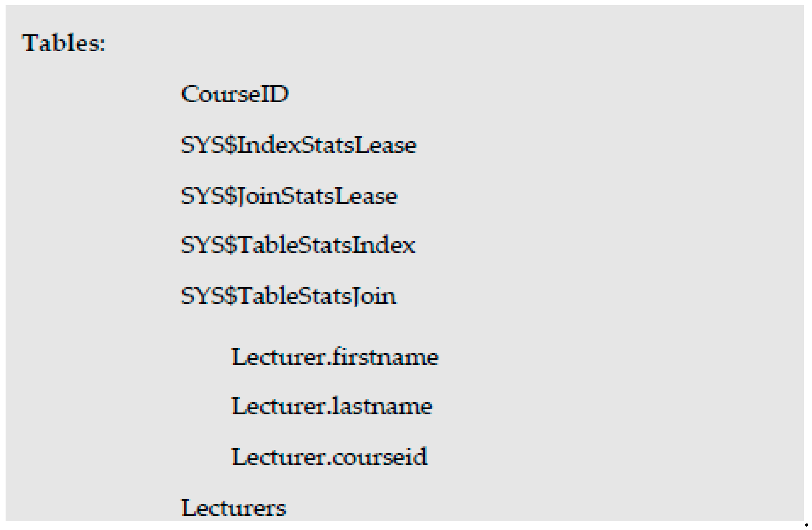The width and height of the screenshot is (812, 530).
Task: Select the CourseID table entry
Action: (x=235, y=94)
